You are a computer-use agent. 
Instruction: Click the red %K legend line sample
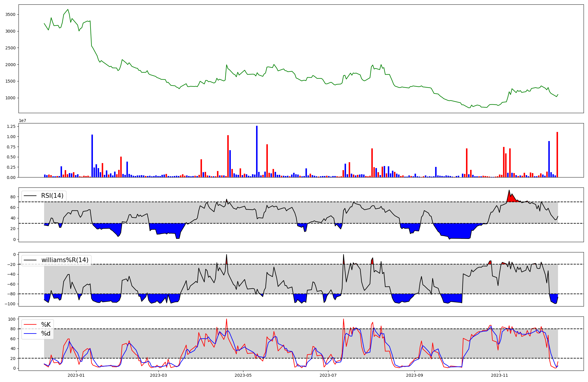pyautogui.click(x=30, y=325)
